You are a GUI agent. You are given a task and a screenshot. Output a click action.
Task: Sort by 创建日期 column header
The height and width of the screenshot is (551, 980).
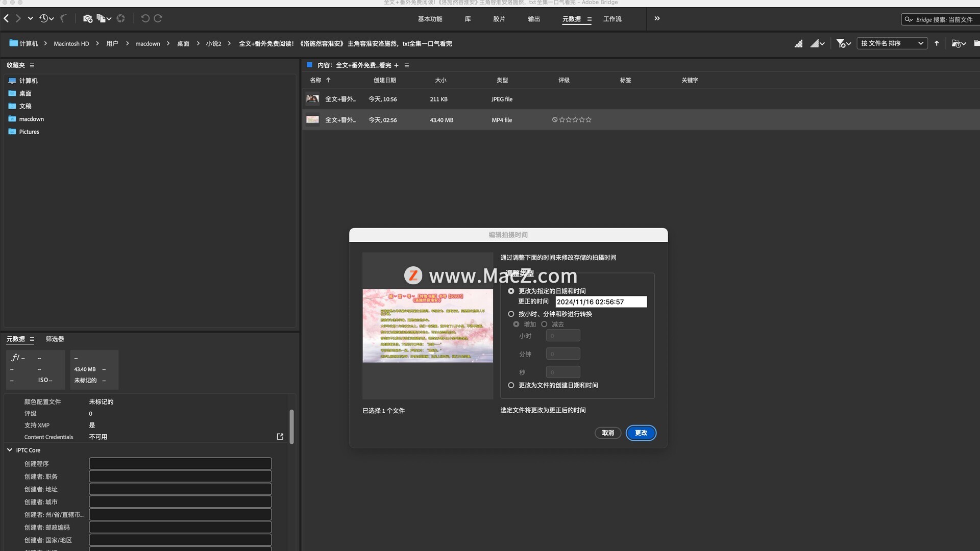[x=384, y=80]
